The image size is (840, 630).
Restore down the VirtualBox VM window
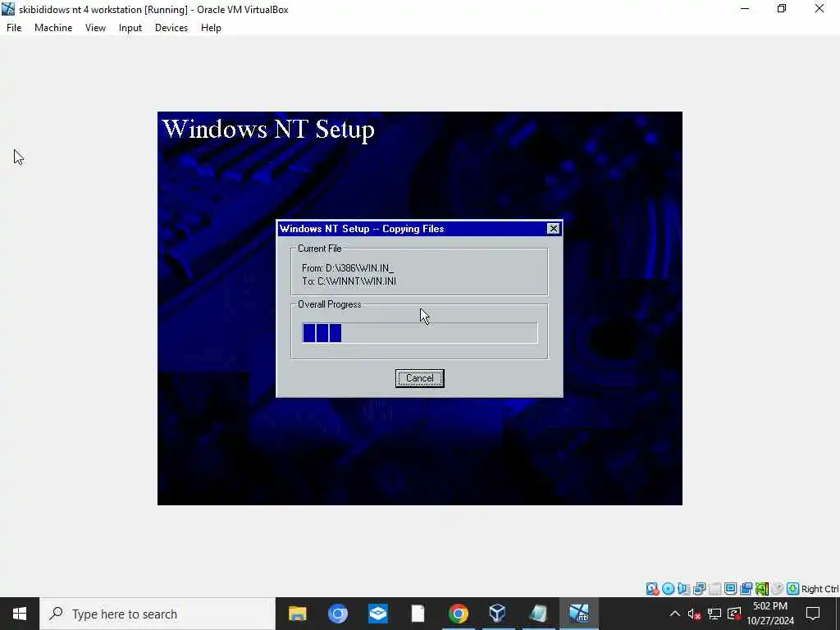coord(782,9)
